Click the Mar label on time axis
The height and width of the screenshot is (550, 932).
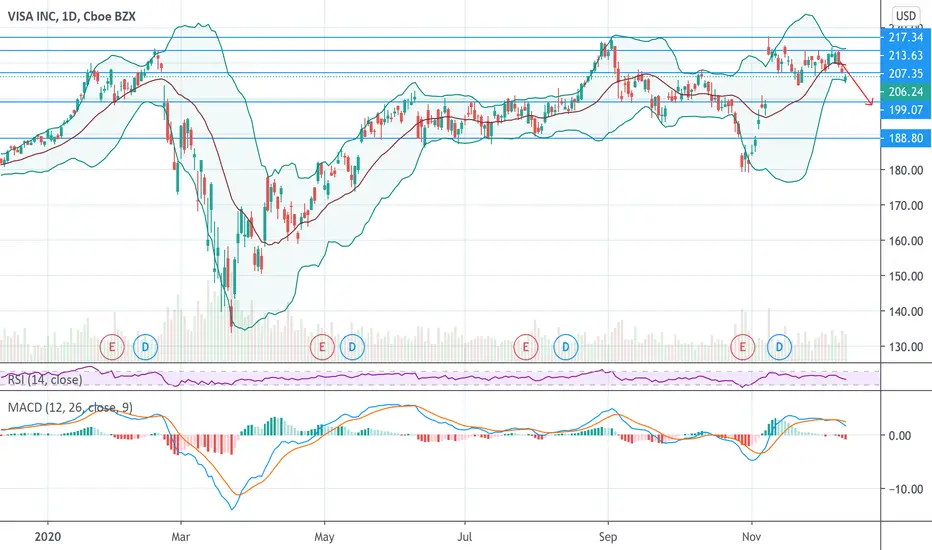(x=180, y=537)
